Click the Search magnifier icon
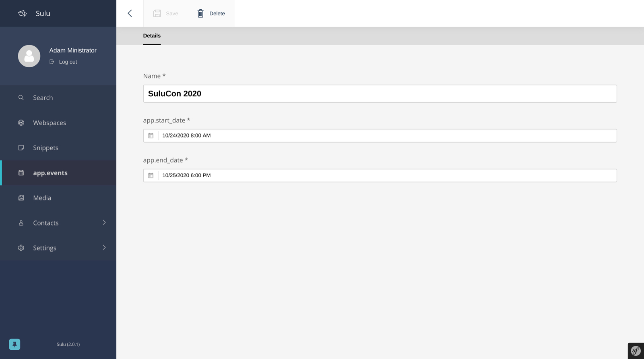 coord(21,98)
